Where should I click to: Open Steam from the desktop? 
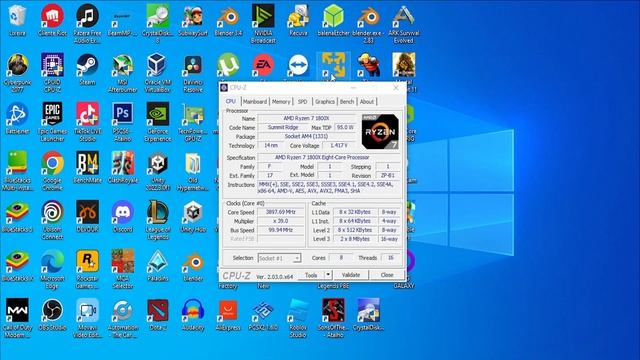click(x=87, y=69)
